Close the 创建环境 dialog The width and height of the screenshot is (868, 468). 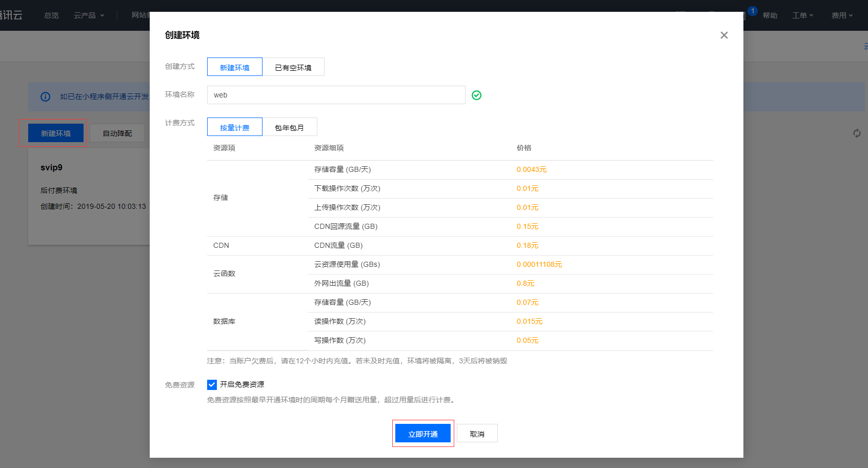coord(724,35)
